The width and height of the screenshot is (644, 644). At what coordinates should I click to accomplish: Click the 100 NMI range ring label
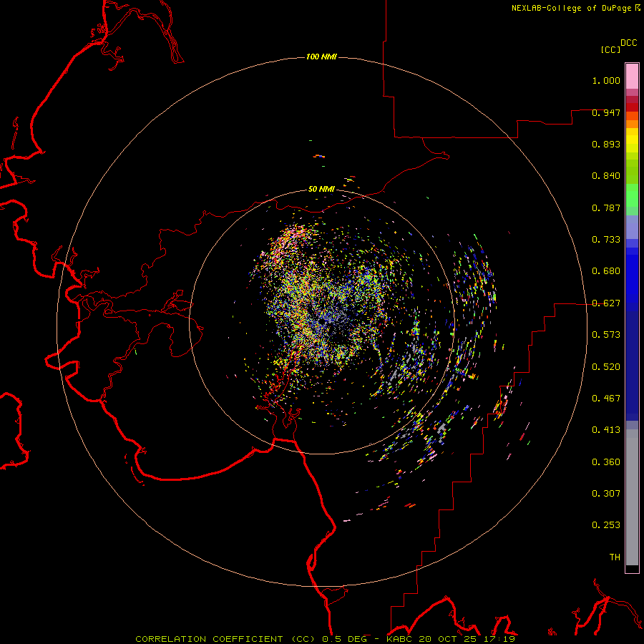321,57
